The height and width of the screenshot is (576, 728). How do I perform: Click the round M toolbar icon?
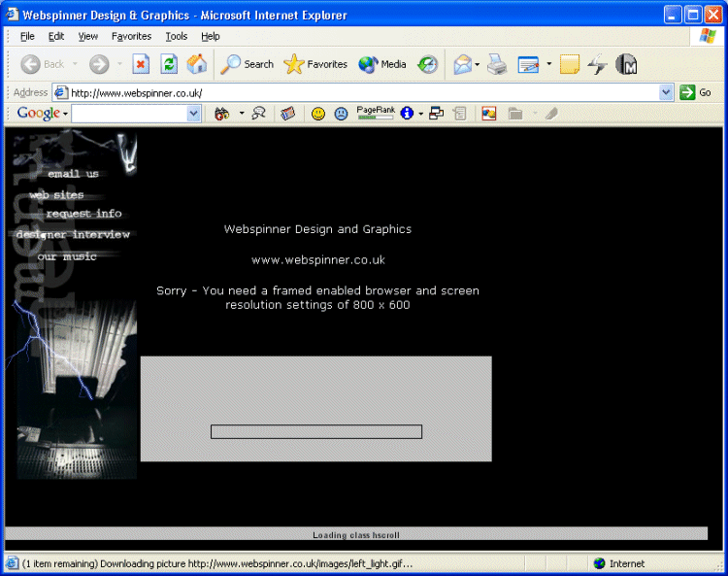626,64
